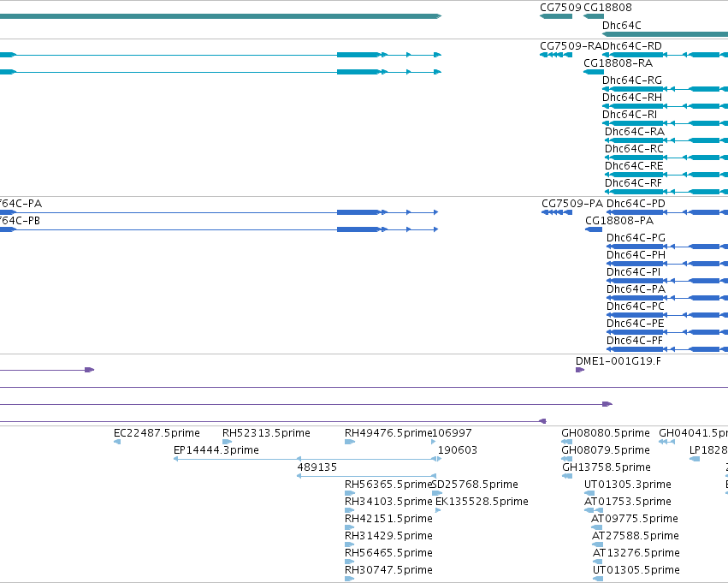Select transcript label Dhc64C-RC

tap(634, 149)
